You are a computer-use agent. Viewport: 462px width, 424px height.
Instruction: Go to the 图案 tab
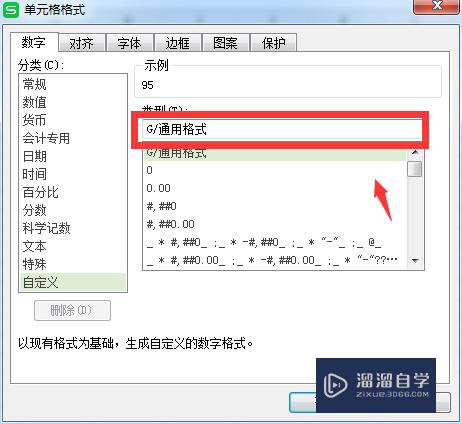coord(226,43)
